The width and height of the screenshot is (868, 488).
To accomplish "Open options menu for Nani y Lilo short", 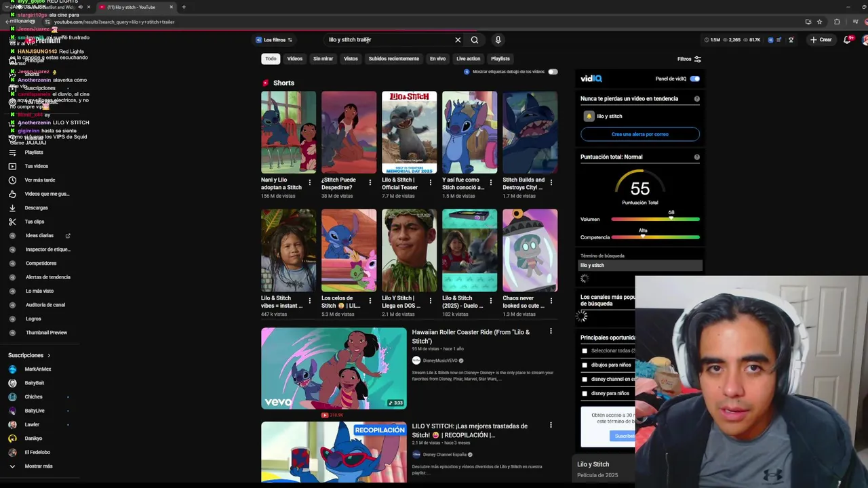I will [310, 183].
